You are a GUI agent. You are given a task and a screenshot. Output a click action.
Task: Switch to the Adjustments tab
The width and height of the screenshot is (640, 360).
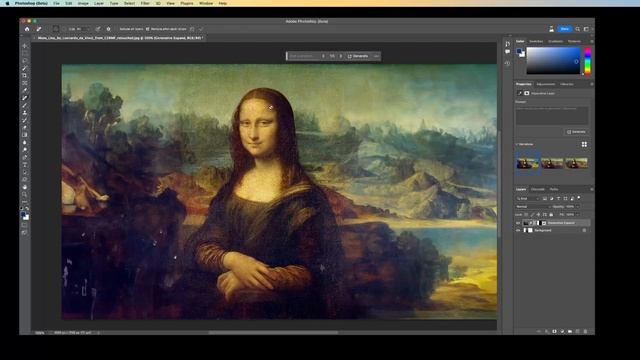[546, 84]
